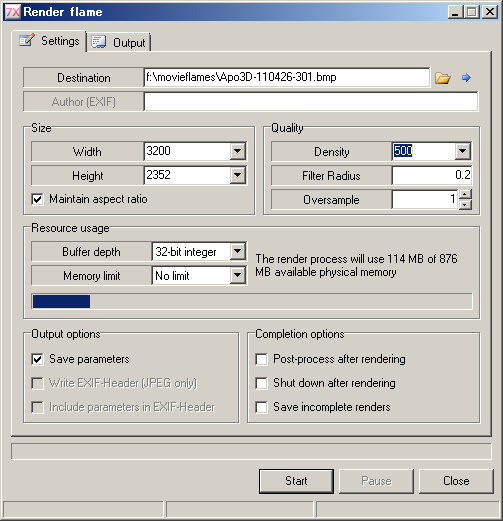Screen dimensions: 503x521
Task: Open the destination folder browse icon
Action: point(443,78)
